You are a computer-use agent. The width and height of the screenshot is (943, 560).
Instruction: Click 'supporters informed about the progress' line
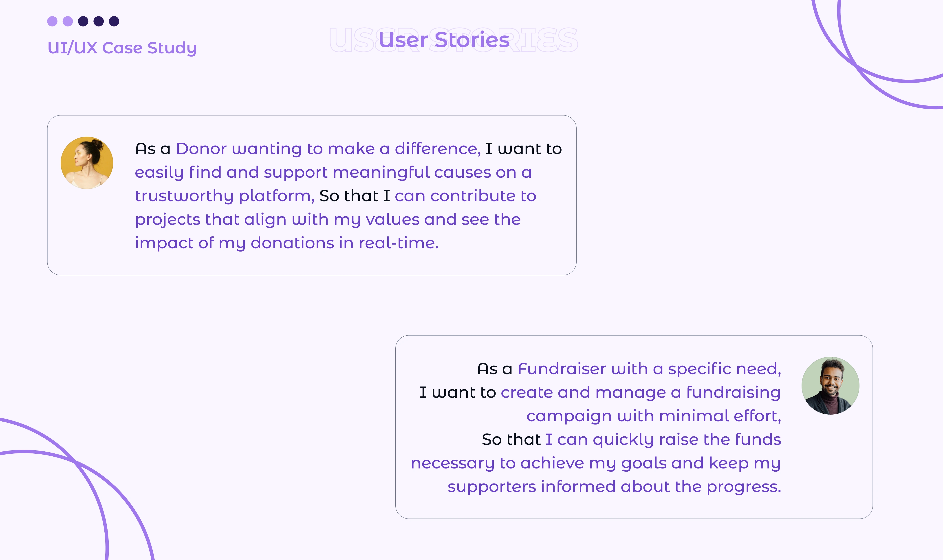click(614, 487)
